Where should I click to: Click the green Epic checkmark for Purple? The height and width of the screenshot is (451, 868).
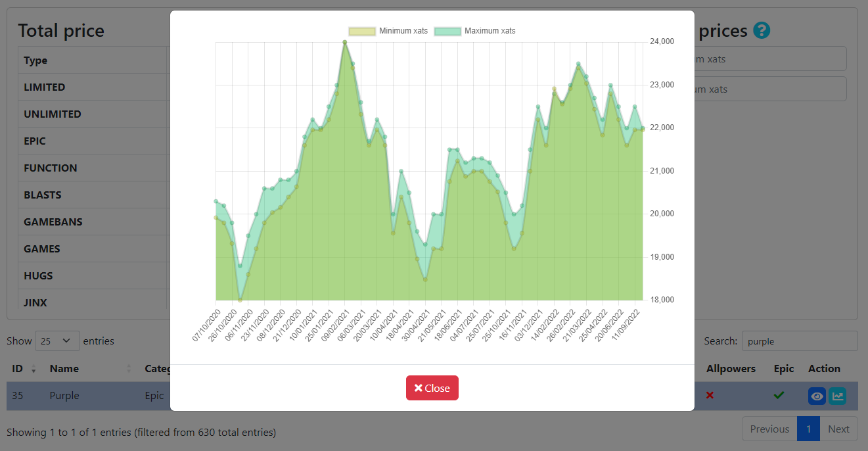(779, 396)
